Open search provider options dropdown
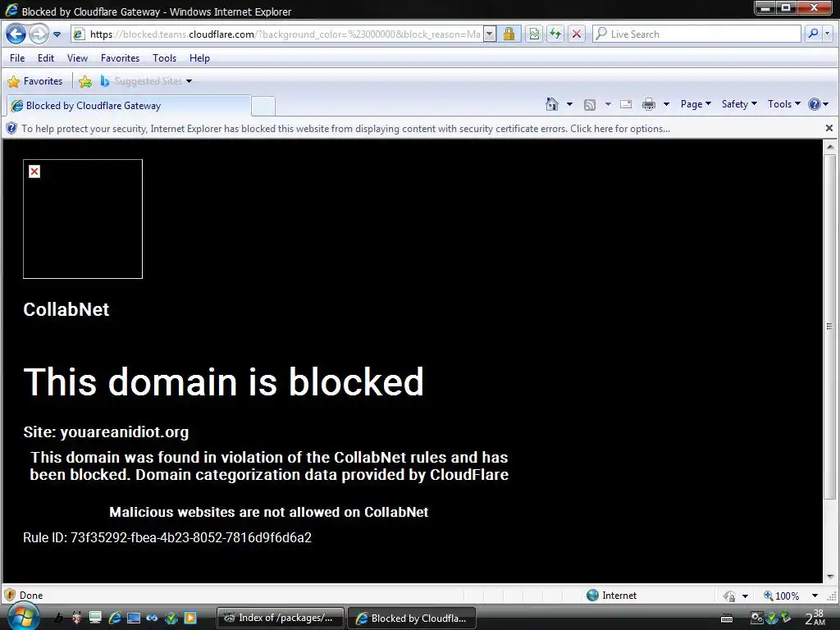Image resolution: width=840 pixels, height=630 pixels. [x=828, y=34]
